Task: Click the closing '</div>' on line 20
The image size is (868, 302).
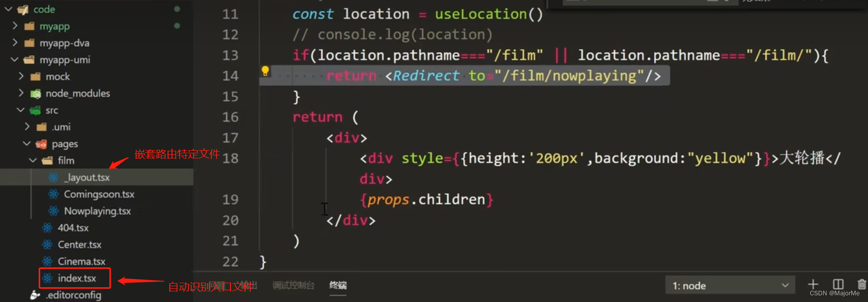Action: 351,221
